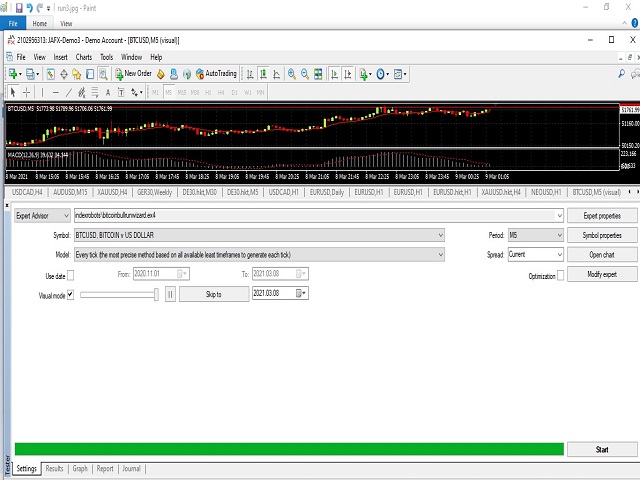Switch to the Journal tab
The image size is (640, 480).
tap(132, 468)
